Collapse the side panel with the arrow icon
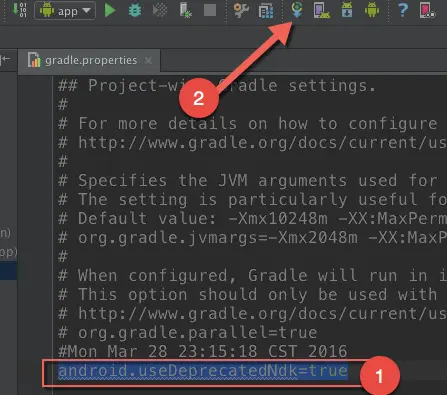This screenshot has width=447, height=395. [x=5, y=60]
